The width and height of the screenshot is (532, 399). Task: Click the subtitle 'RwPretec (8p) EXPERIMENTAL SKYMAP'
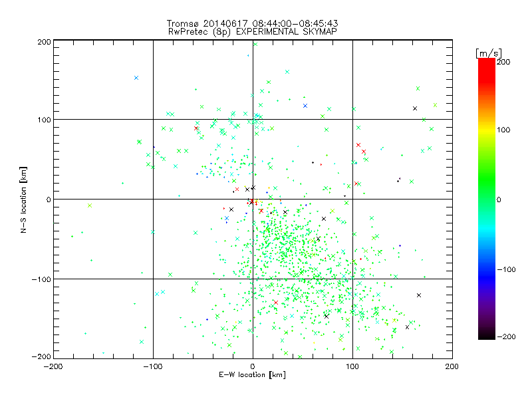[x=253, y=32]
